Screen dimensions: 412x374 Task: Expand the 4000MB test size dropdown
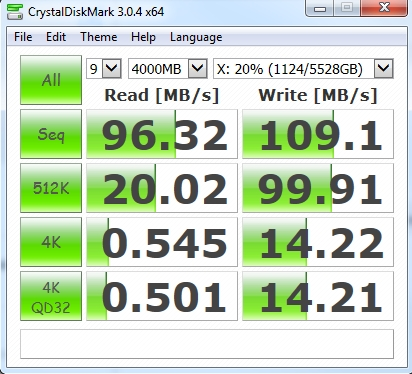coord(168,69)
